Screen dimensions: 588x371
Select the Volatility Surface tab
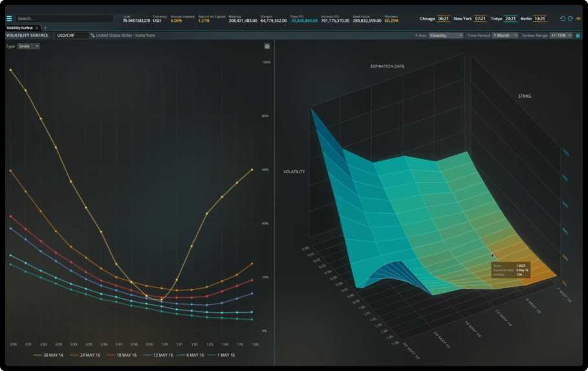[19, 28]
